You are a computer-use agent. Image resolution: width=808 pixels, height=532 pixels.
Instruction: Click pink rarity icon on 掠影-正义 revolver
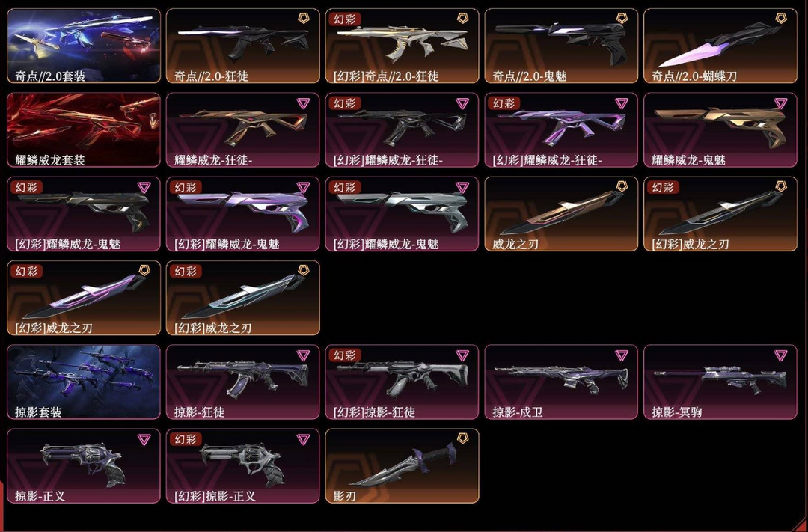[x=144, y=439]
